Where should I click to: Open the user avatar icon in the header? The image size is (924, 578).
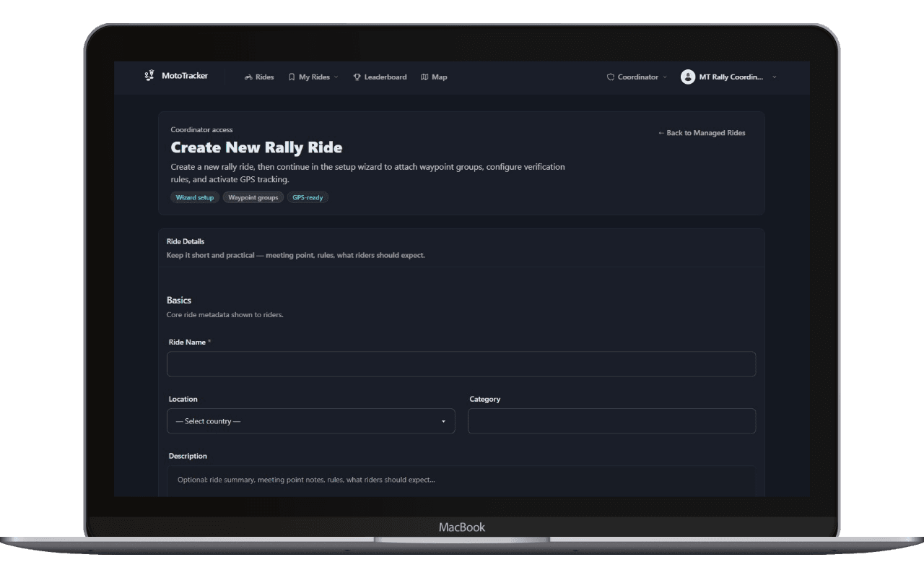(687, 77)
